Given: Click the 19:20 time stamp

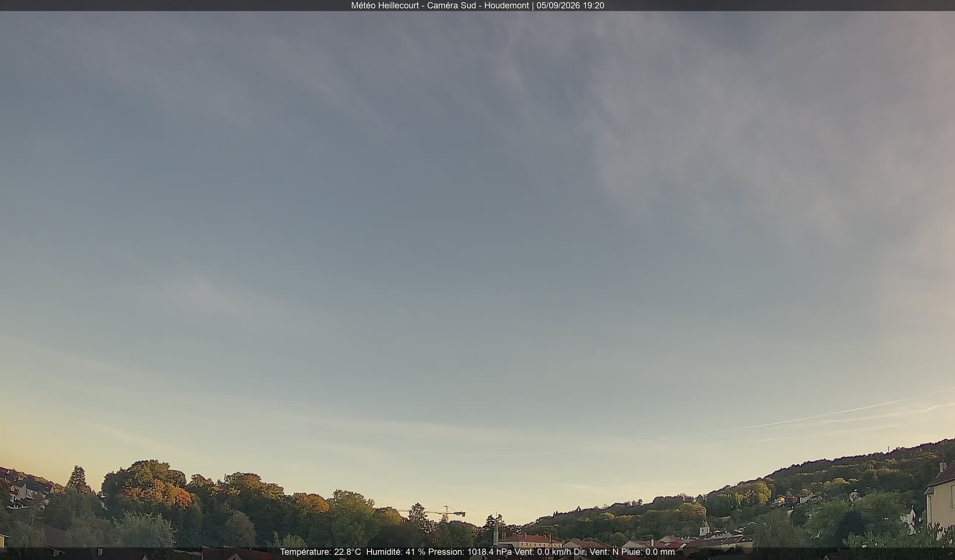Looking at the screenshot, I should 594,6.
